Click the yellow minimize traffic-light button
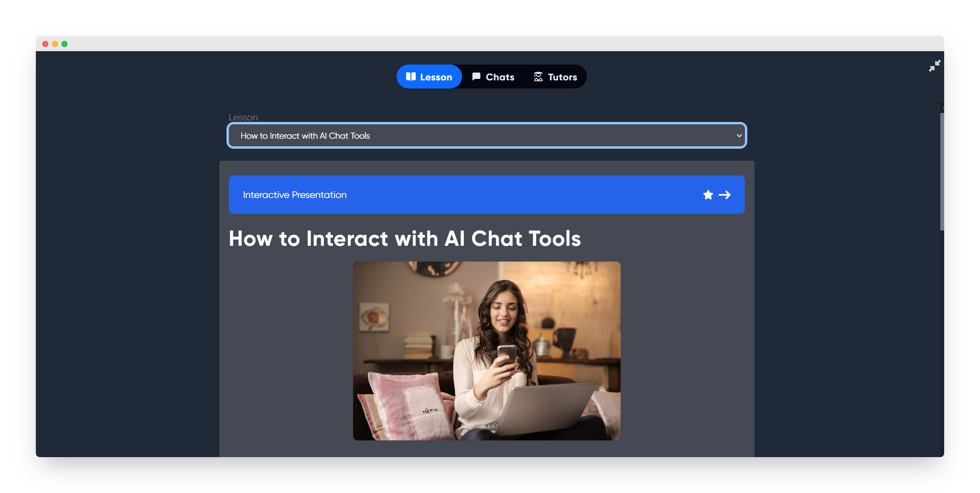The height and width of the screenshot is (493, 980). pos(54,44)
